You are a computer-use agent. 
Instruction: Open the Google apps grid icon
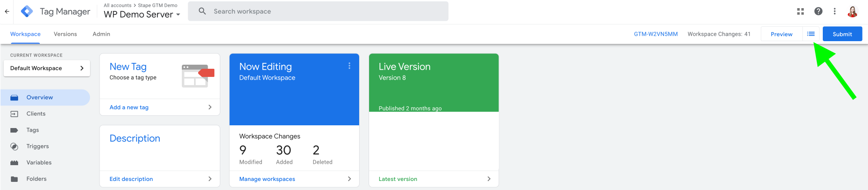click(800, 11)
